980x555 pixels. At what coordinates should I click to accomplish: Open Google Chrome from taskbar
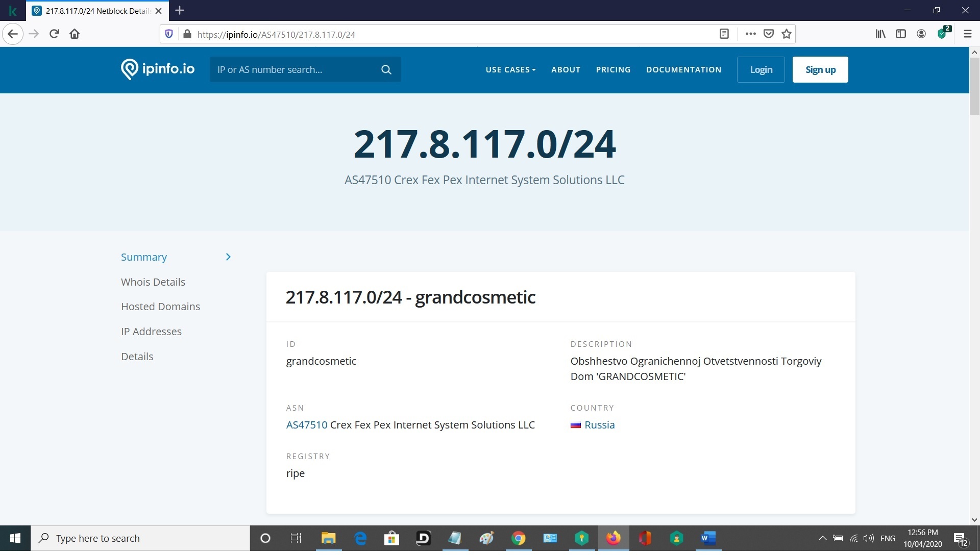519,538
